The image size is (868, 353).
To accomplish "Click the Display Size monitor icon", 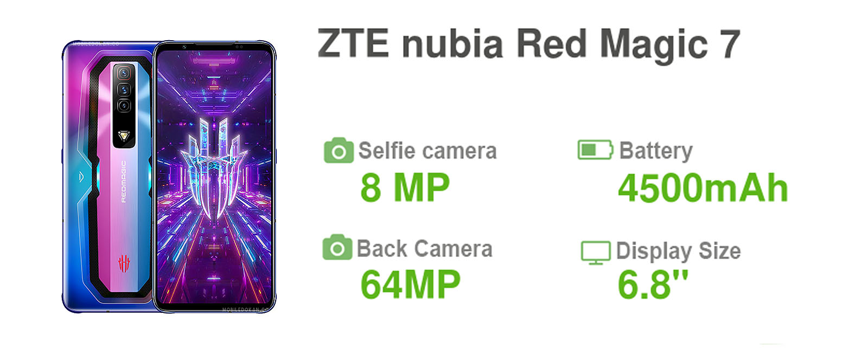I will (596, 253).
